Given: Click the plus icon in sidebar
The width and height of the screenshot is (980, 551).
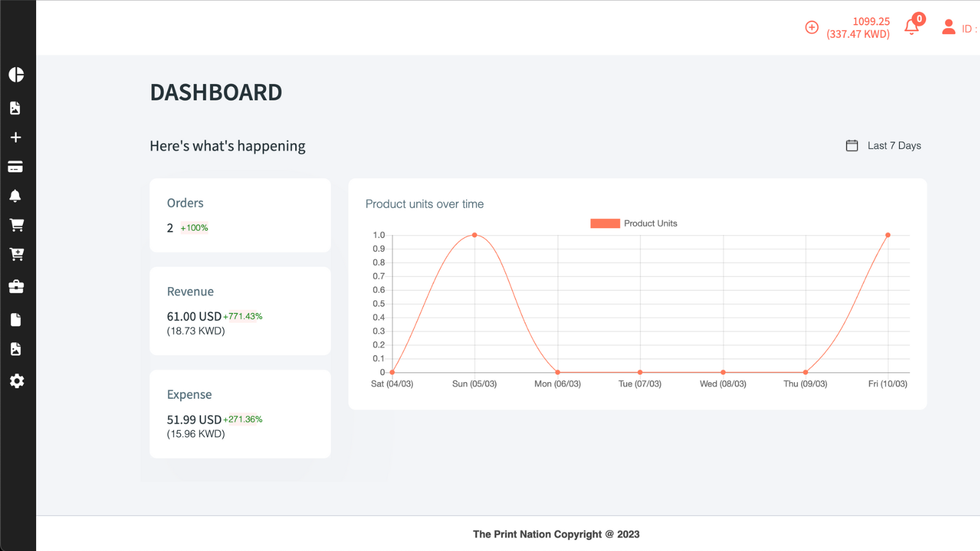Looking at the screenshot, I should [x=16, y=138].
